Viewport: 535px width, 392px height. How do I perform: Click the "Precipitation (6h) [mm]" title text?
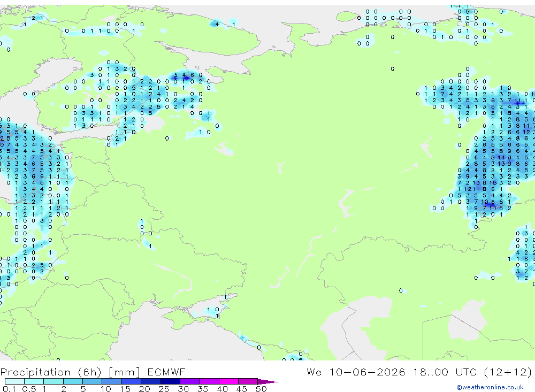[70, 372]
